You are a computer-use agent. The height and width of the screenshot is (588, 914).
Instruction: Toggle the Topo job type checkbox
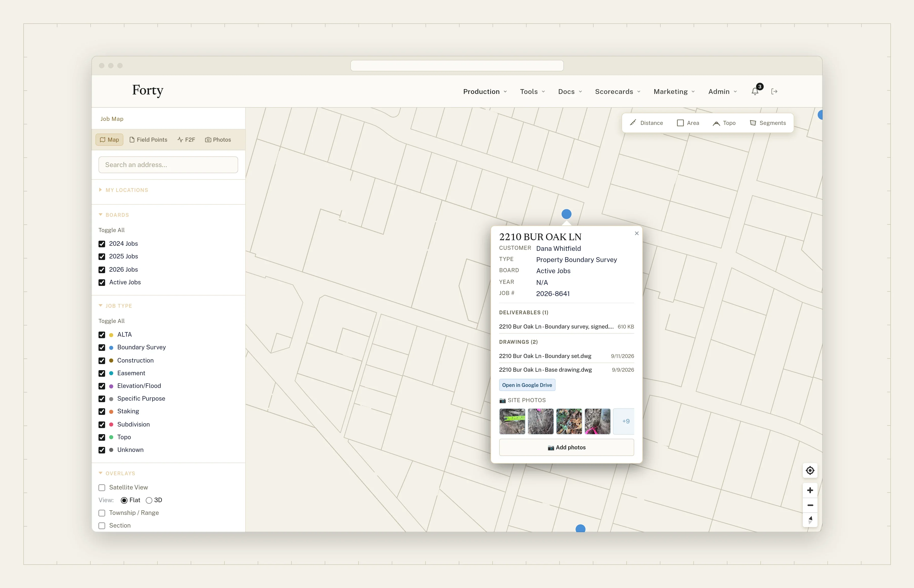102,437
